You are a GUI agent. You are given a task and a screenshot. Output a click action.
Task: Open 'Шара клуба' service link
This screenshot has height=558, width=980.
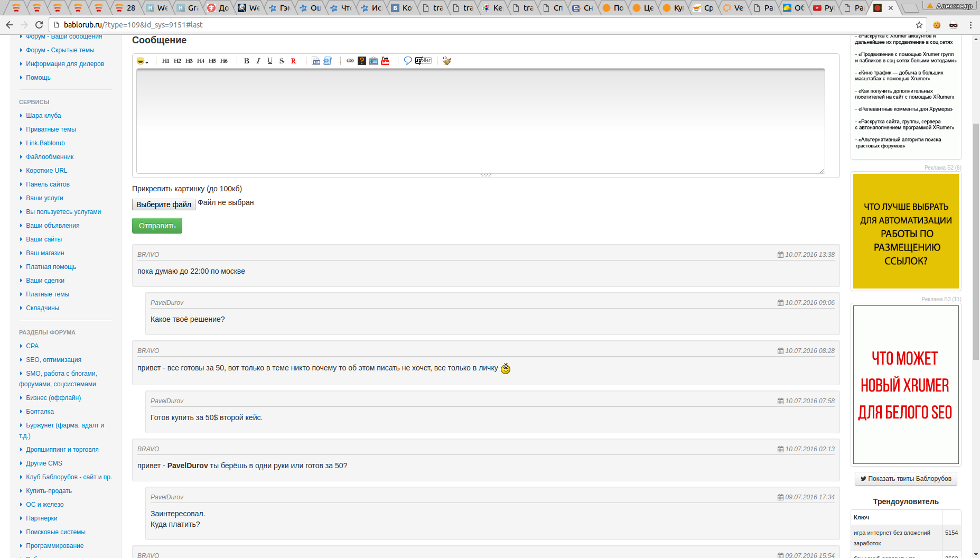click(x=43, y=116)
